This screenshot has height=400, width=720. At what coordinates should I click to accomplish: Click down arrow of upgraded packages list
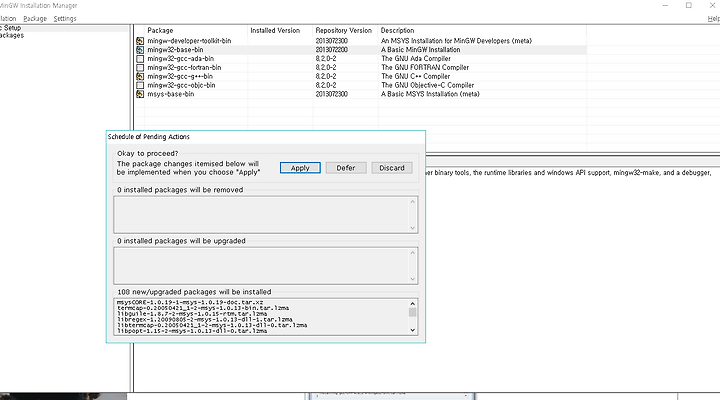click(412, 279)
